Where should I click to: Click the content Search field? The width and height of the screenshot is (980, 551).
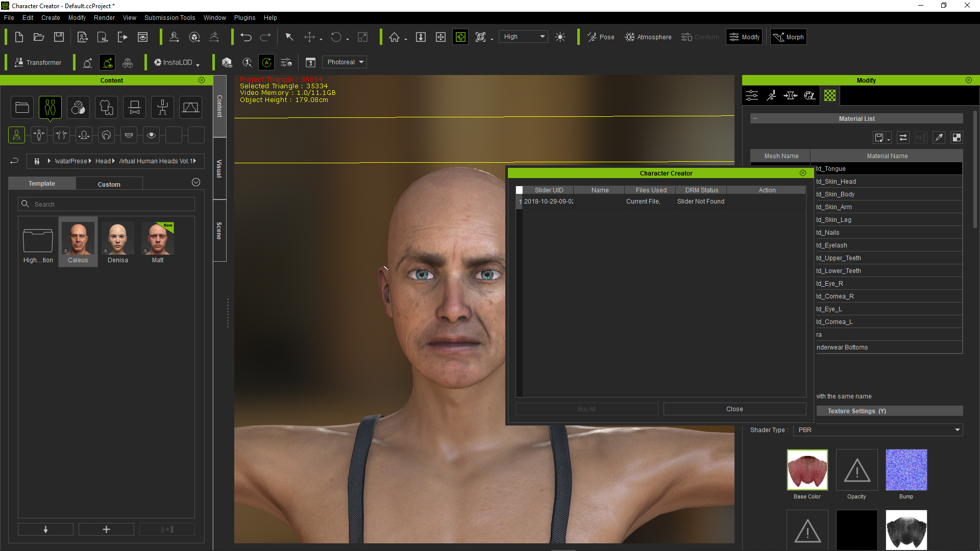[x=107, y=204]
